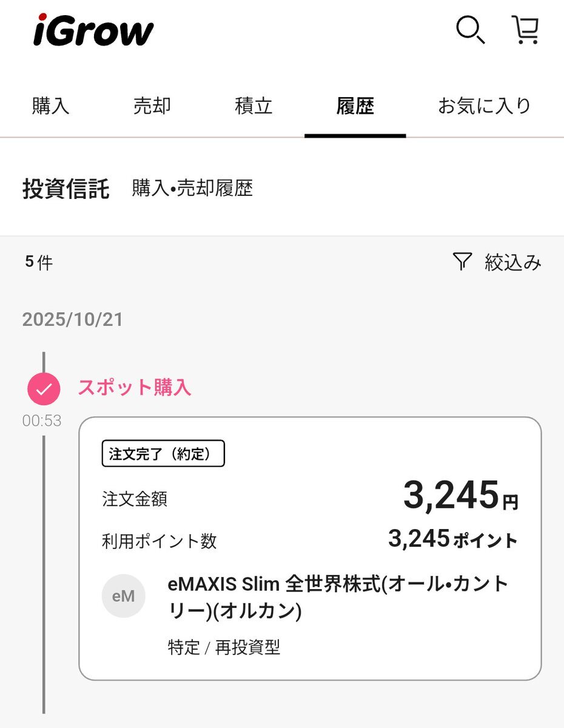The image size is (564, 728).
Task: Select the 履歴 tab
Action: 355,106
